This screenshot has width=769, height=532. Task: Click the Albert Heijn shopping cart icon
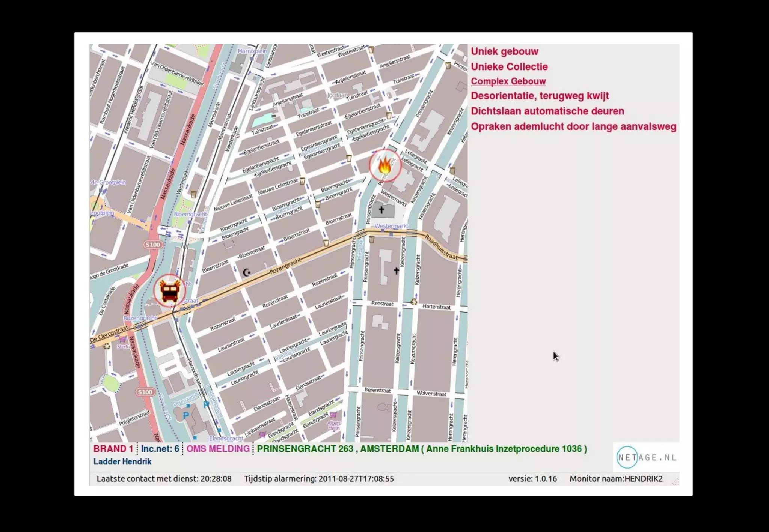point(333,415)
